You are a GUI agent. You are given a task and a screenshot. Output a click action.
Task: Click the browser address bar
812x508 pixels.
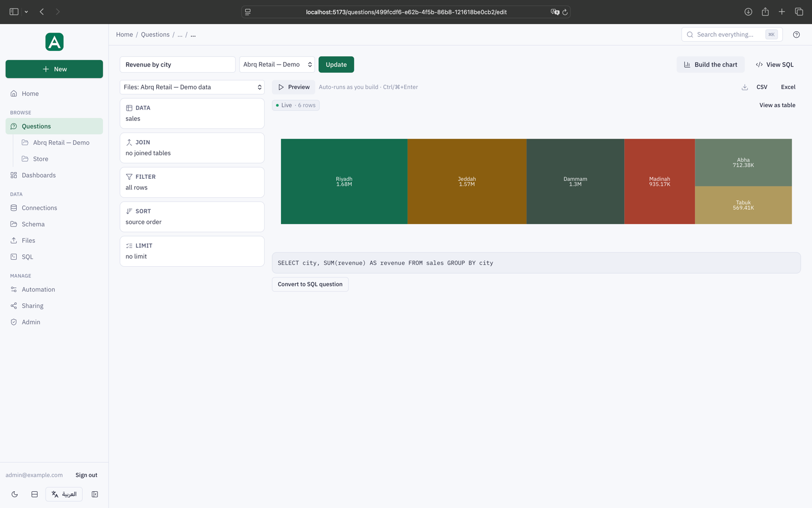coord(406,12)
